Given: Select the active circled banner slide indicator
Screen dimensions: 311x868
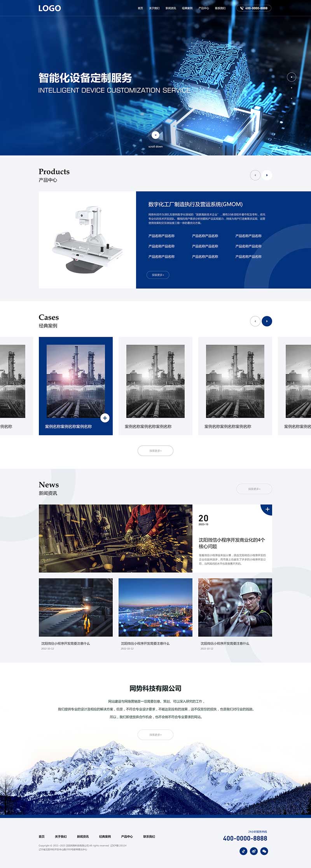Looking at the screenshot, I should (x=292, y=77).
